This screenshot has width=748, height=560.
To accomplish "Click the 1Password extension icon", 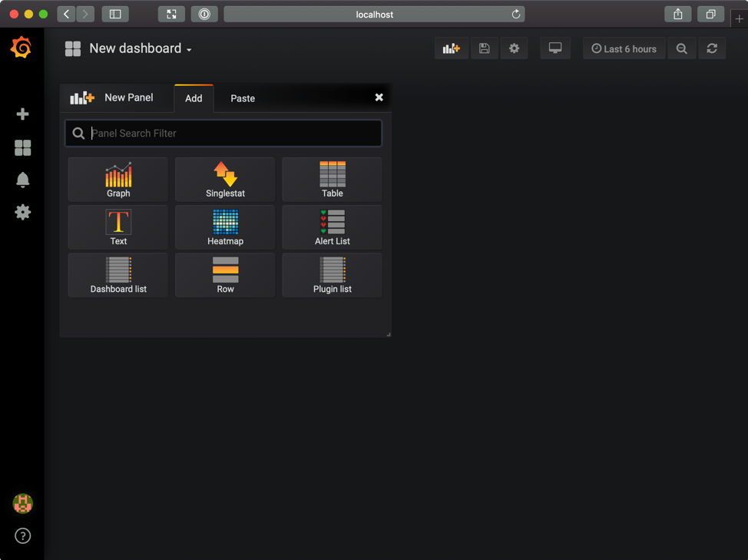I will coord(204,15).
